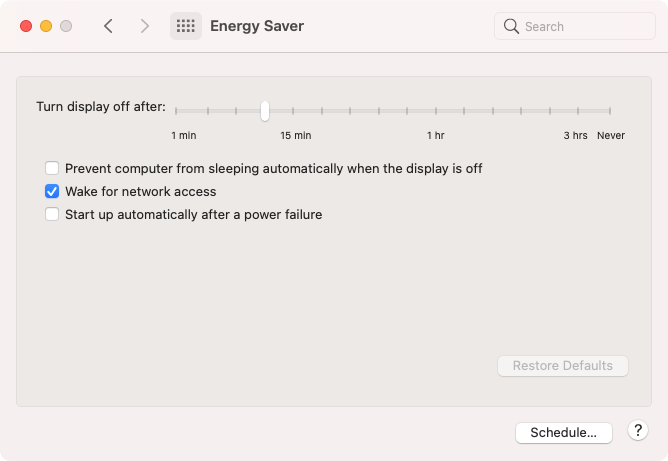Click the display-off slider thumb

tap(265, 111)
